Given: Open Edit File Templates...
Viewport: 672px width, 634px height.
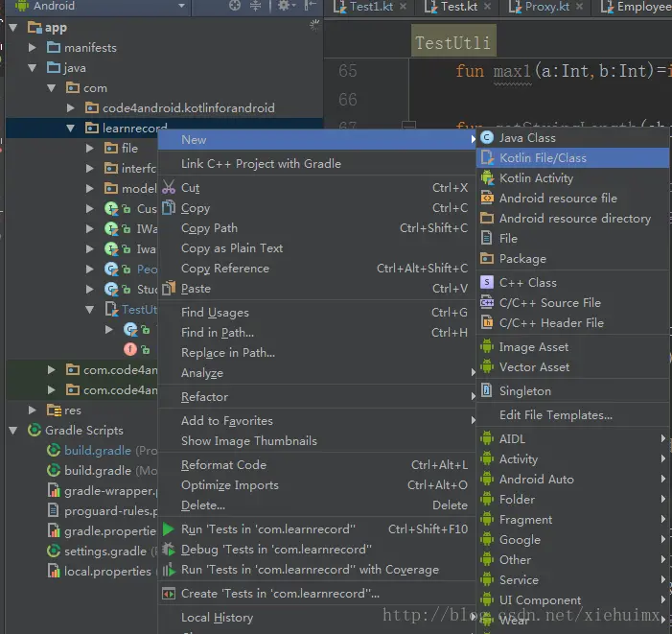Looking at the screenshot, I should (572, 415).
